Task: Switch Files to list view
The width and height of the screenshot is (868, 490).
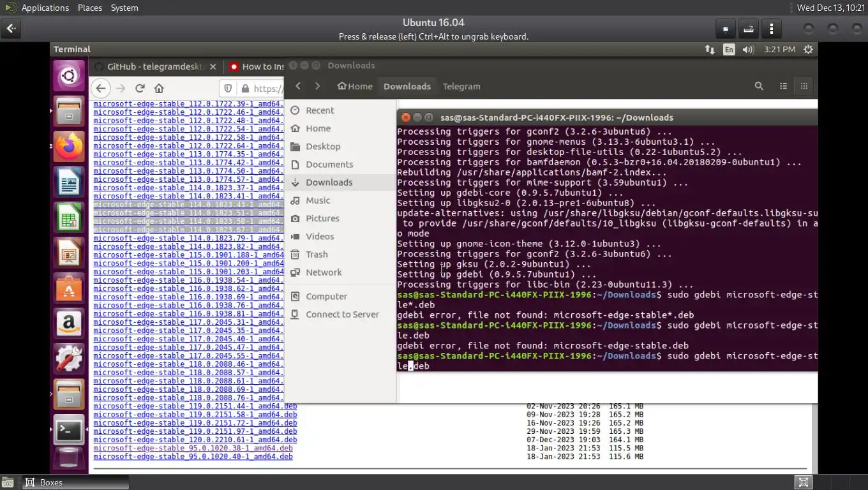Action: point(783,86)
